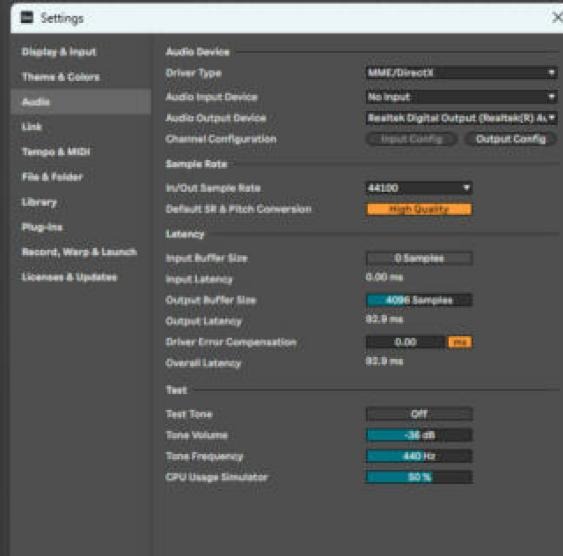Click the Audio Device section heading
Screen dimensions: 563x556
point(197,52)
